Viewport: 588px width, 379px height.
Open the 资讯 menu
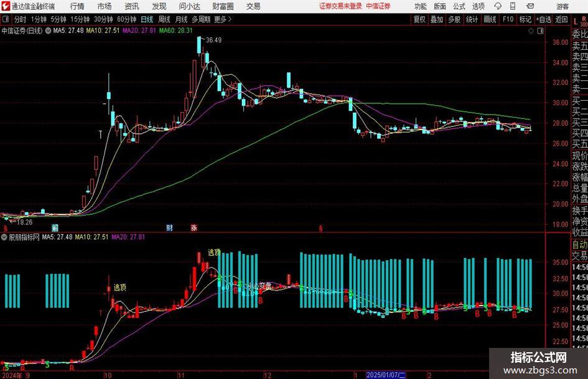[132, 6]
